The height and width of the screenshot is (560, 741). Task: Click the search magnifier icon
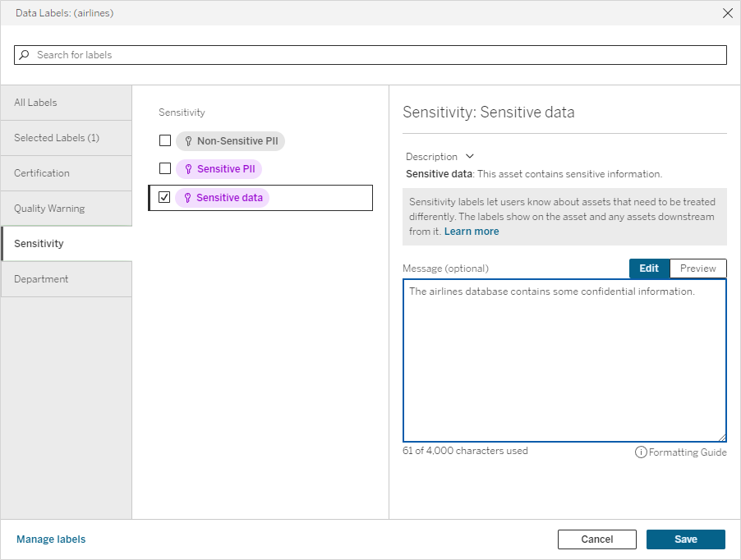[x=24, y=54]
